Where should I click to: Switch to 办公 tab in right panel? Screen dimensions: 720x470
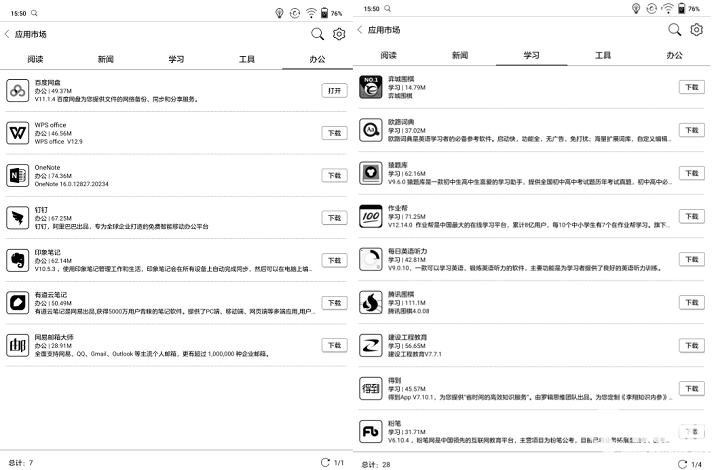click(675, 55)
